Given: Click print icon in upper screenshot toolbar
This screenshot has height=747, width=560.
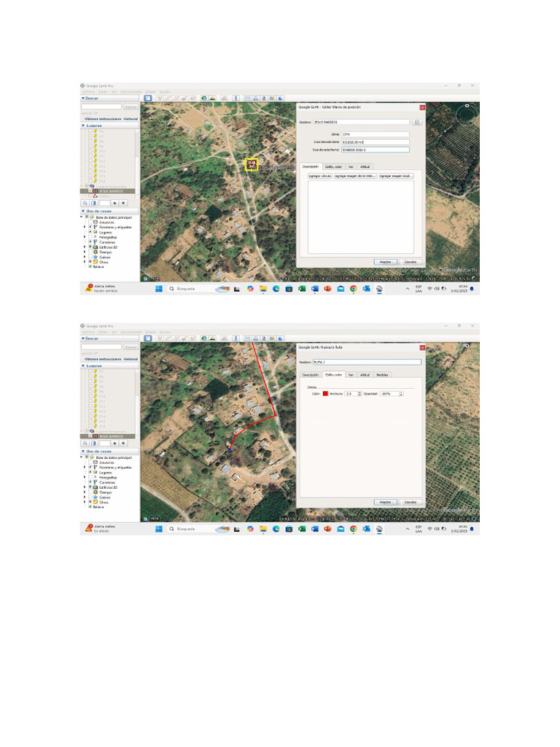Looking at the screenshot, I should pos(256,98).
